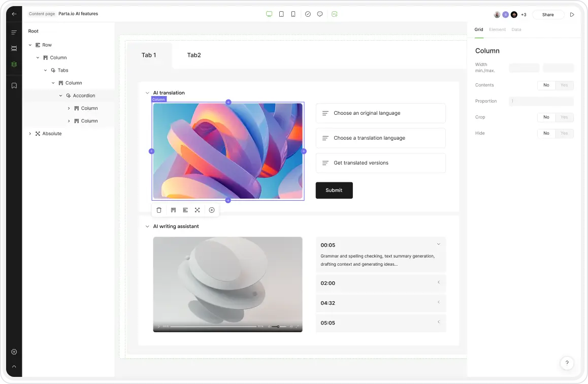Open the bookmark icon in left sidebar
This screenshot has height=384, width=588.
click(x=14, y=85)
